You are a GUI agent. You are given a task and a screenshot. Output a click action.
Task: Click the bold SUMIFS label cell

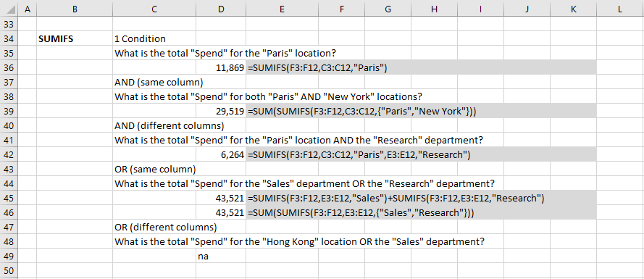click(75, 39)
